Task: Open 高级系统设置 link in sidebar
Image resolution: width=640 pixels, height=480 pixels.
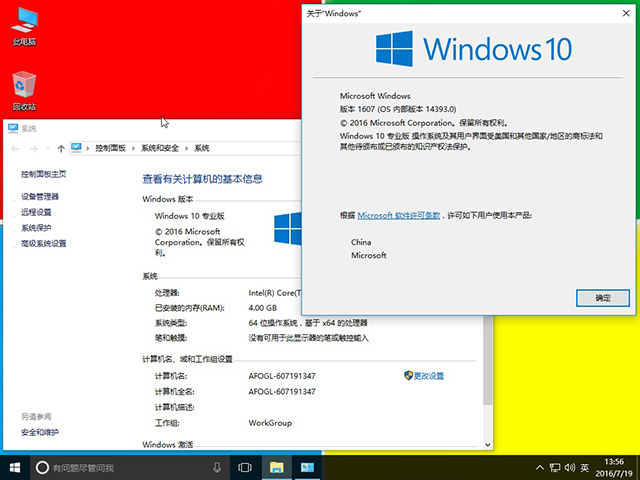Action: [44, 243]
